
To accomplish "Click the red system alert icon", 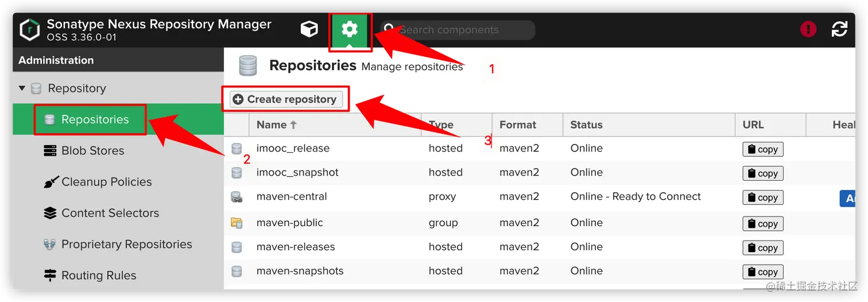I will (808, 29).
